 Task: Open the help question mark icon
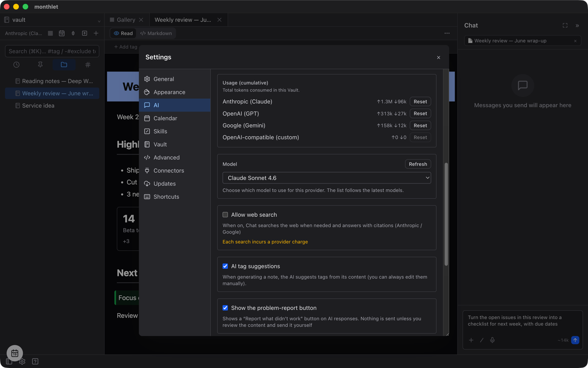tap(35, 361)
